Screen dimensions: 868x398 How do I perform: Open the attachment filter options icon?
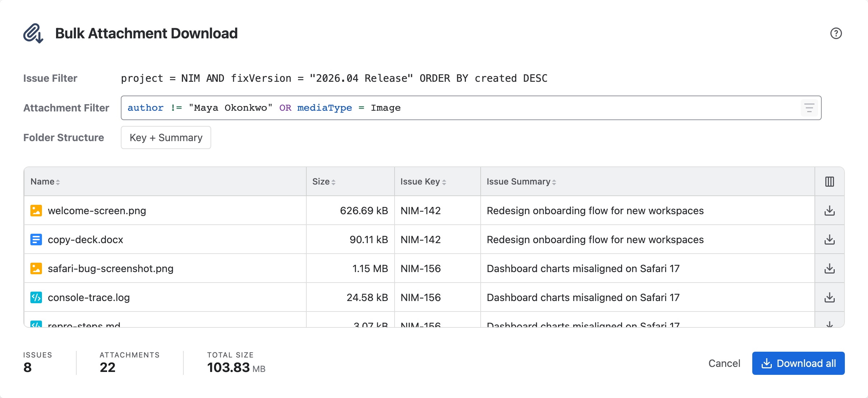809,108
